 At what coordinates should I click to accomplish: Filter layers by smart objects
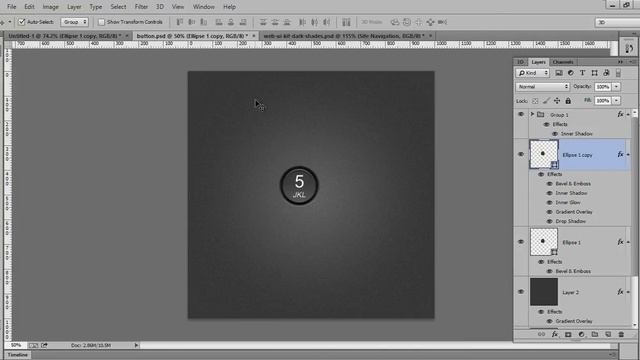pos(606,73)
